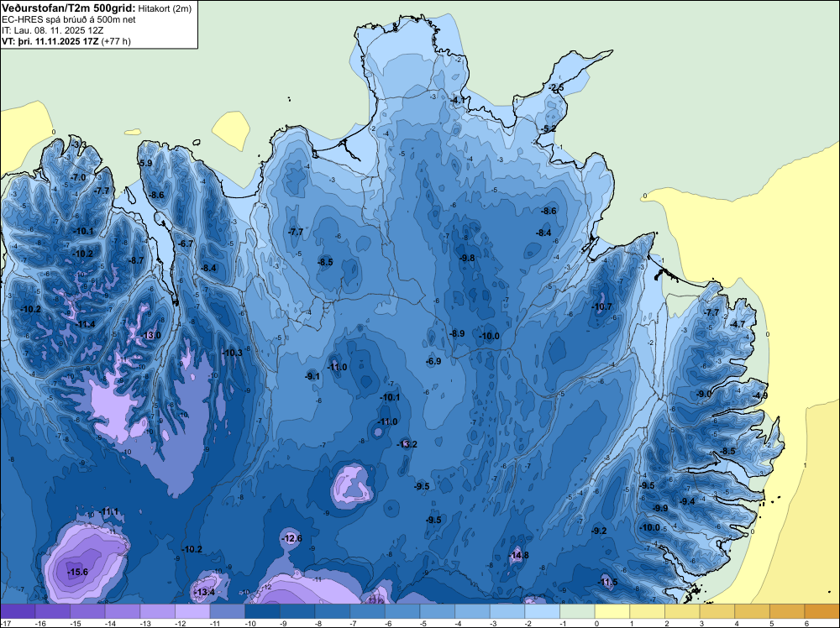Click the -3.3 temperature label
The height and width of the screenshot is (628, 840).
(79, 144)
